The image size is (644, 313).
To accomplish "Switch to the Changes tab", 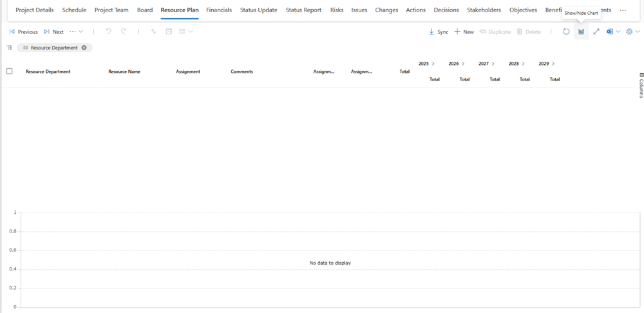I will [x=386, y=10].
